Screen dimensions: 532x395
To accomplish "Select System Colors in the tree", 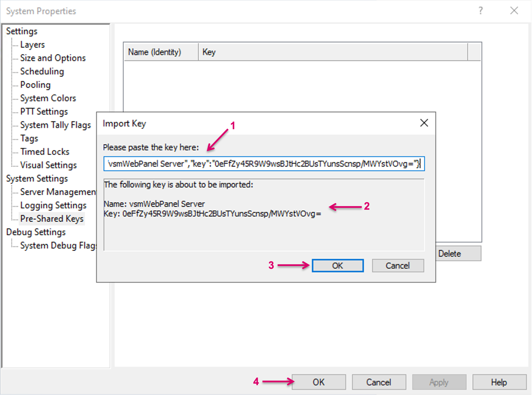I will pos(48,98).
